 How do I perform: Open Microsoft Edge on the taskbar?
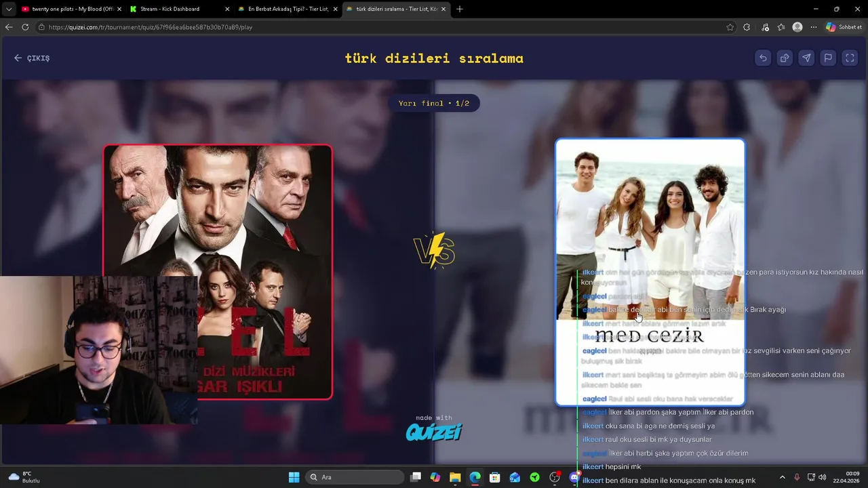(x=475, y=477)
